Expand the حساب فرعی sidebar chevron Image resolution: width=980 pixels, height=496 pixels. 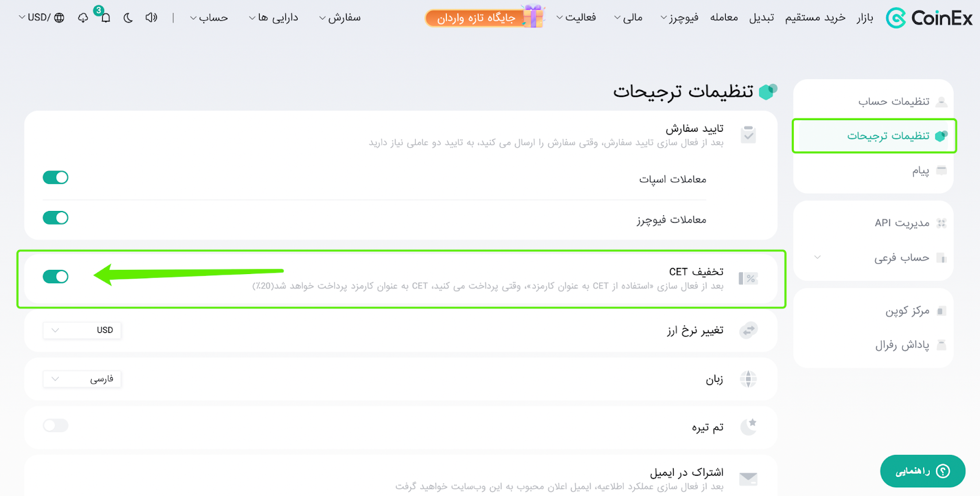click(818, 258)
